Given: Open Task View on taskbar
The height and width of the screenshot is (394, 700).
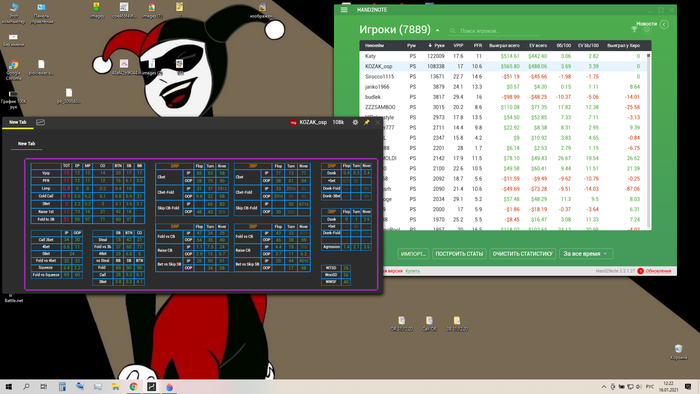Looking at the screenshot, I should pos(43,387).
